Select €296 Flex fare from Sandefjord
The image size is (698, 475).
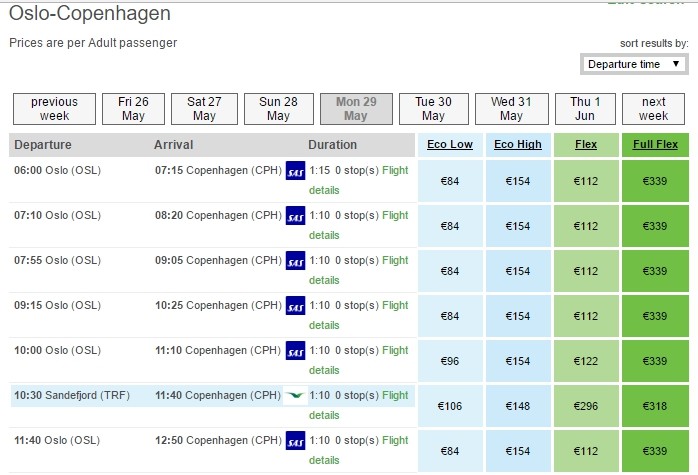586,406
